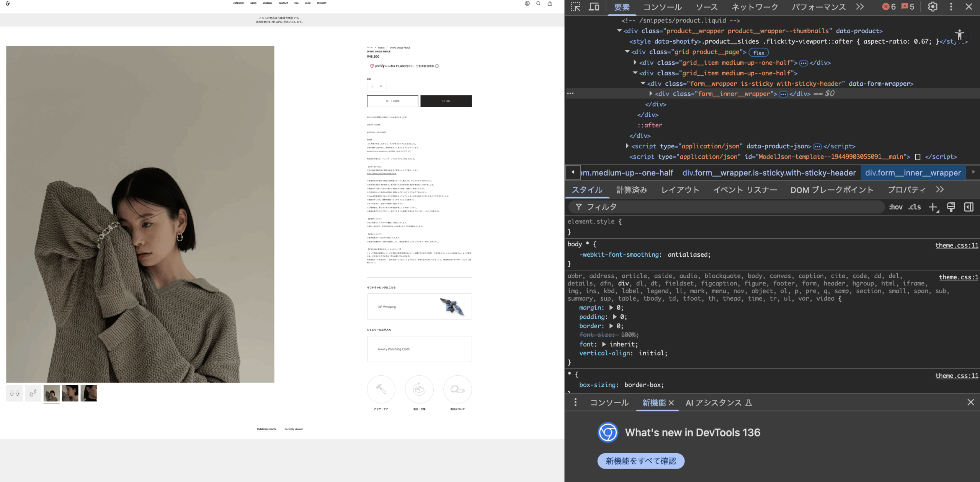Activate the inspect element picker icon
Viewport: 980px width, 482px height.
coord(575,7)
